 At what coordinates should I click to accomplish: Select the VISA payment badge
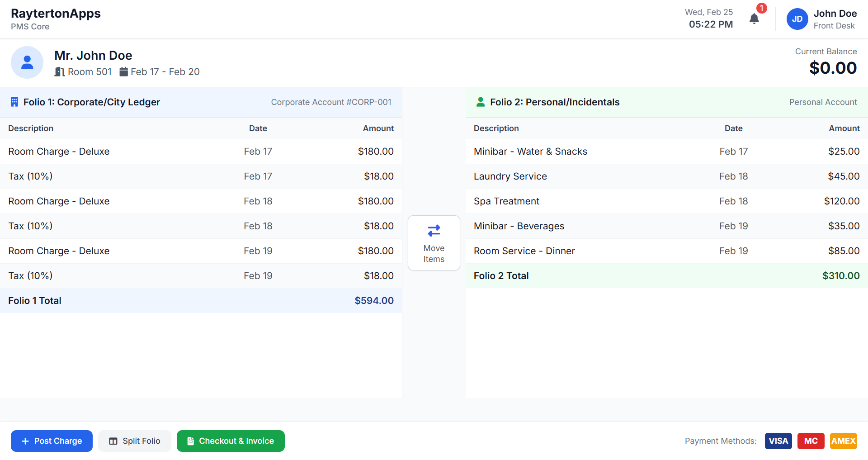pyautogui.click(x=778, y=441)
